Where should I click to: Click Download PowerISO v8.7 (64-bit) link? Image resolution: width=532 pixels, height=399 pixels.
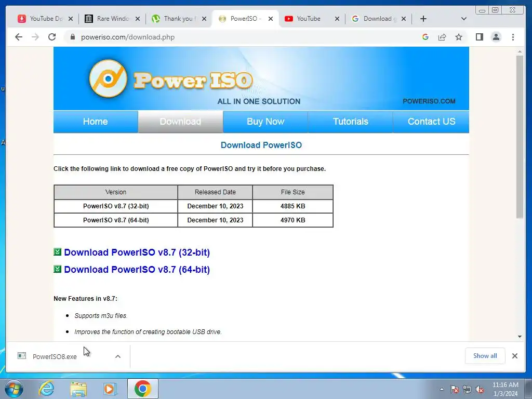(137, 270)
